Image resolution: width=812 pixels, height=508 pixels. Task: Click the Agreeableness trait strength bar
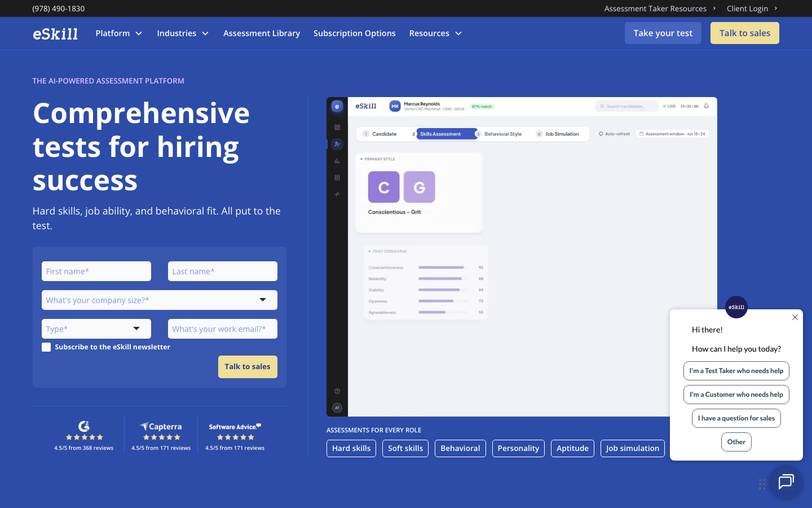tap(443, 312)
